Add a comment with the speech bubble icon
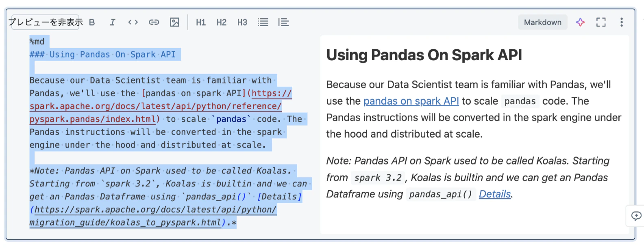644x250 pixels. pos(636,216)
